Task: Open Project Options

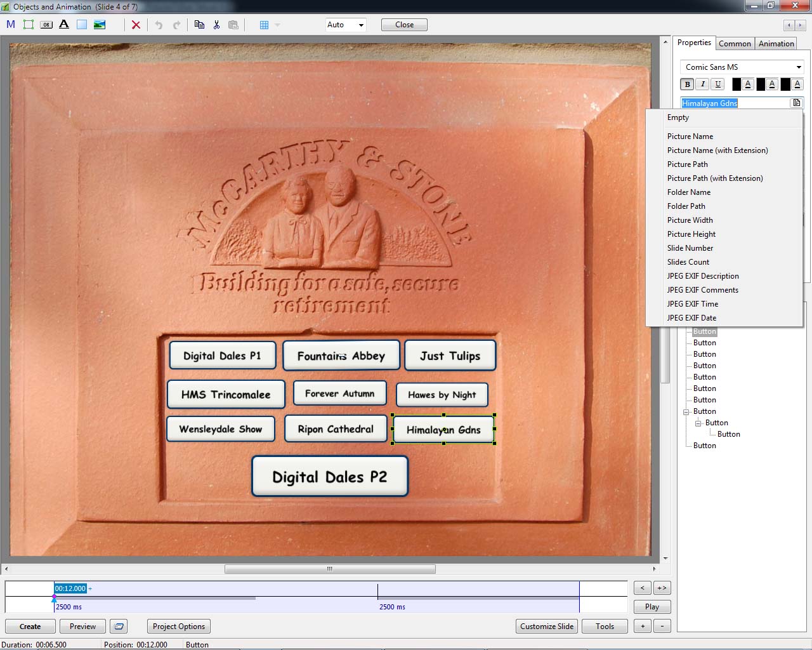Action: pyautogui.click(x=179, y=627)
